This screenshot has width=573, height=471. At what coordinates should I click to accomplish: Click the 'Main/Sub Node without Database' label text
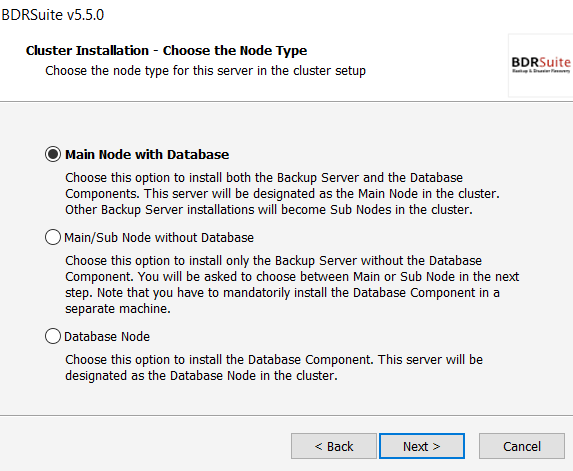click(159, 238)
